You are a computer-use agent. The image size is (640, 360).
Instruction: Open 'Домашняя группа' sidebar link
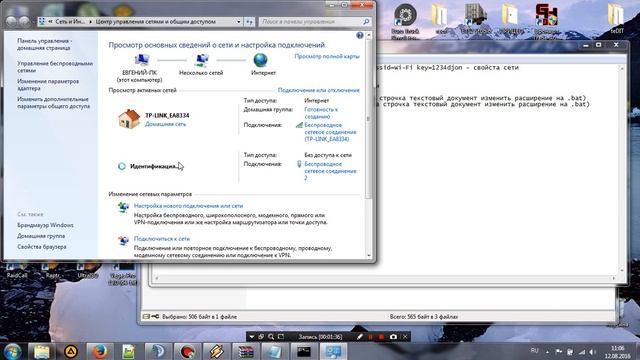[x=41, y=236]
